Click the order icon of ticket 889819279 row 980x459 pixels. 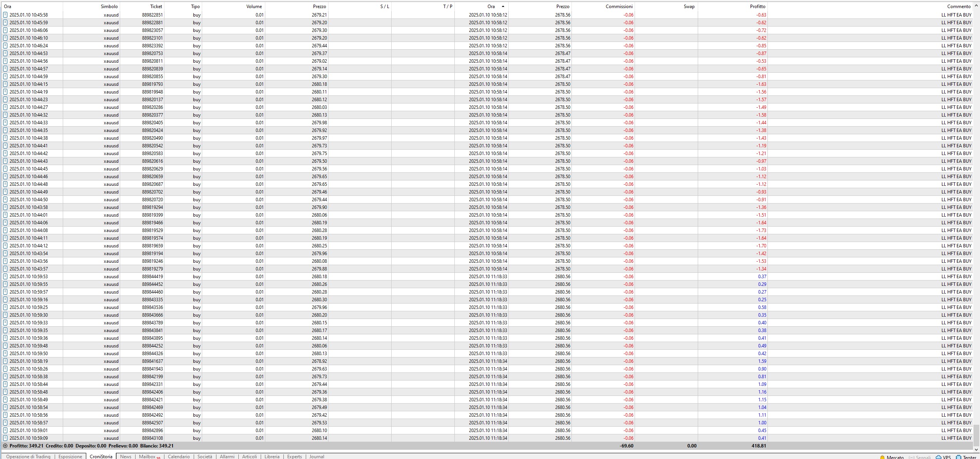tap(5, 269)
